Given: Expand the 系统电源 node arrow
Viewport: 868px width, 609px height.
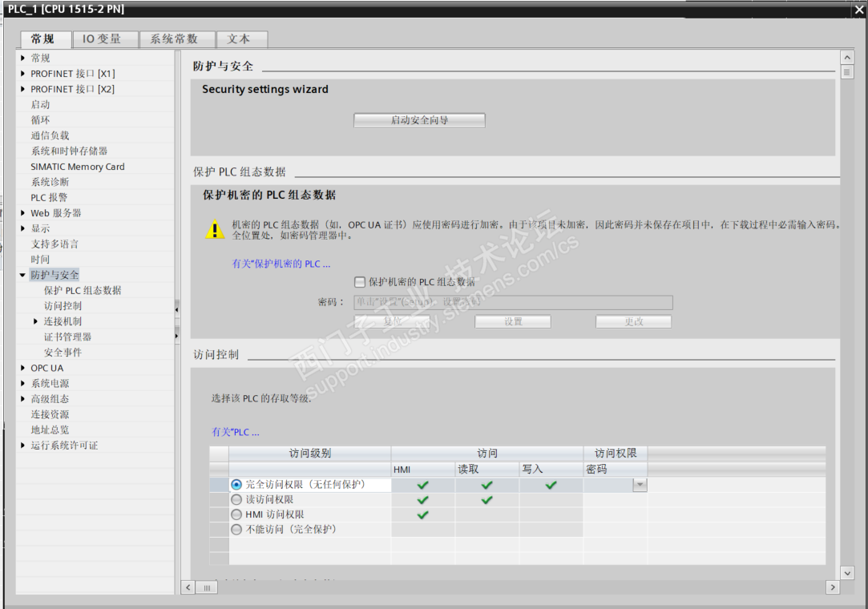Looking at the screenshot, I should tap(22, 383).
